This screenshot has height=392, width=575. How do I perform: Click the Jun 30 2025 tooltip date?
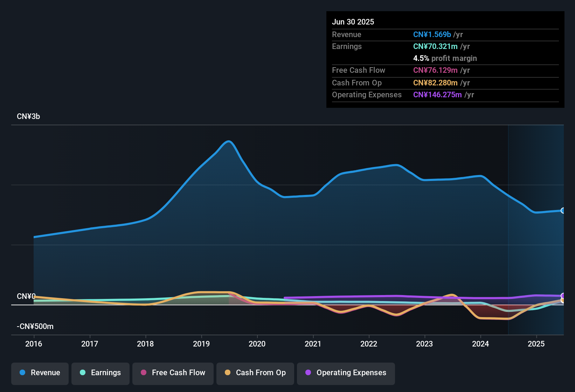[353, 22]
